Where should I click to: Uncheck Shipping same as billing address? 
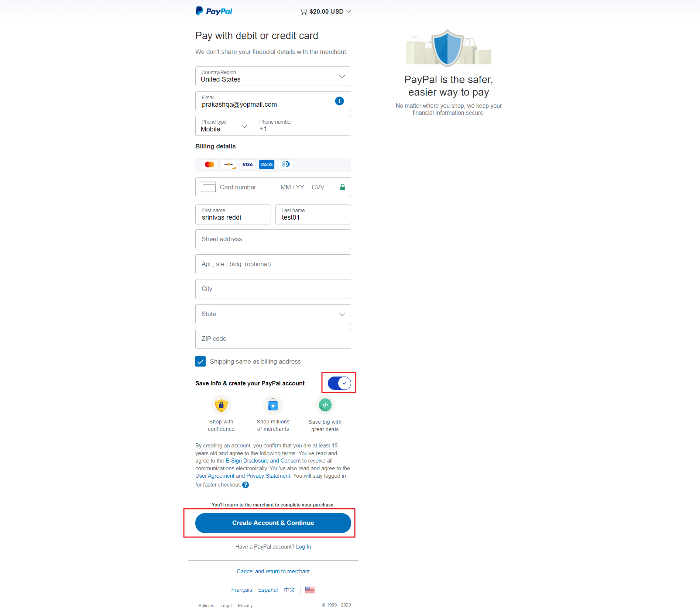(x=200, y=361)
